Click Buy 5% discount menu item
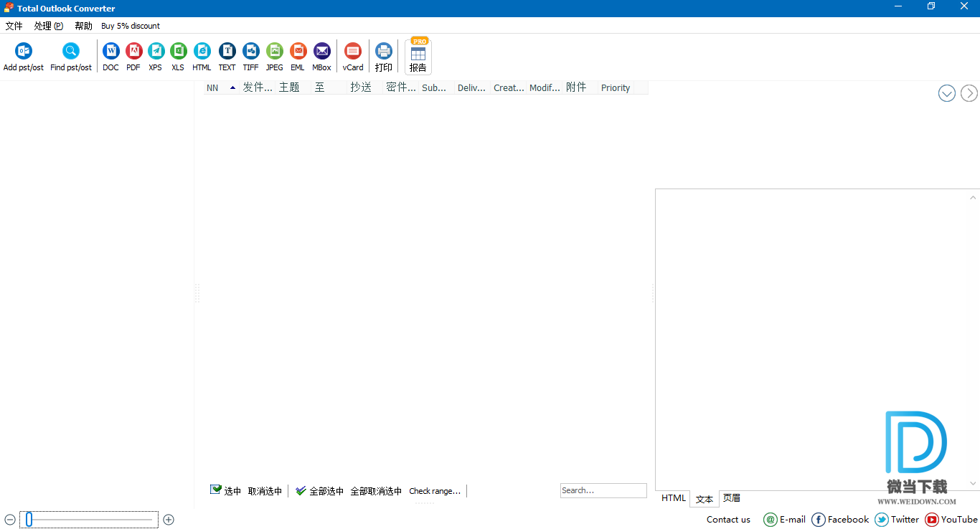Screen dimensions: 980x529 131,26
